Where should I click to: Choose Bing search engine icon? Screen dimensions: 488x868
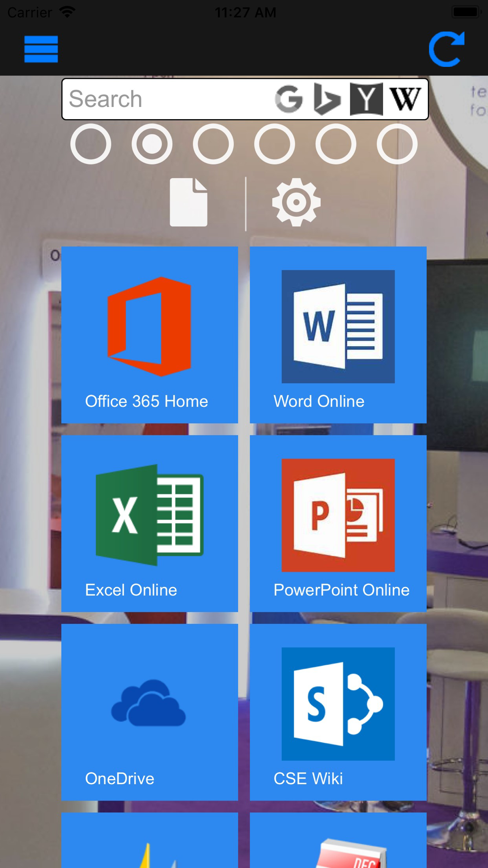pyautogui.click(x=327, y=99)
